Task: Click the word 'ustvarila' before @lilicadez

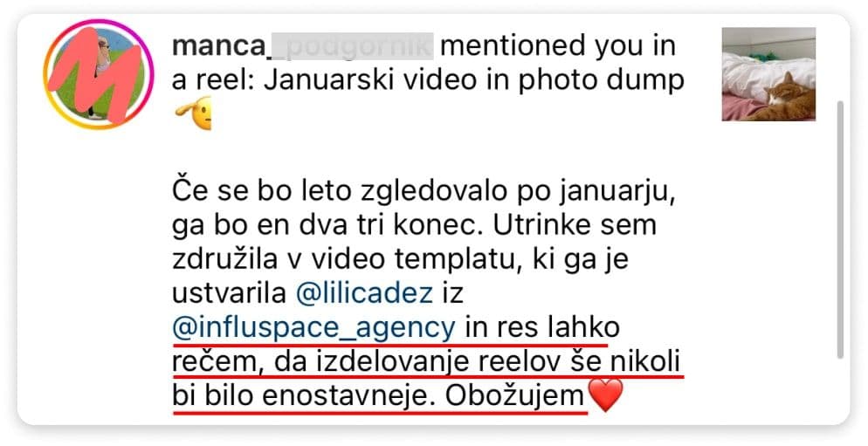Action: coord(229,293)
